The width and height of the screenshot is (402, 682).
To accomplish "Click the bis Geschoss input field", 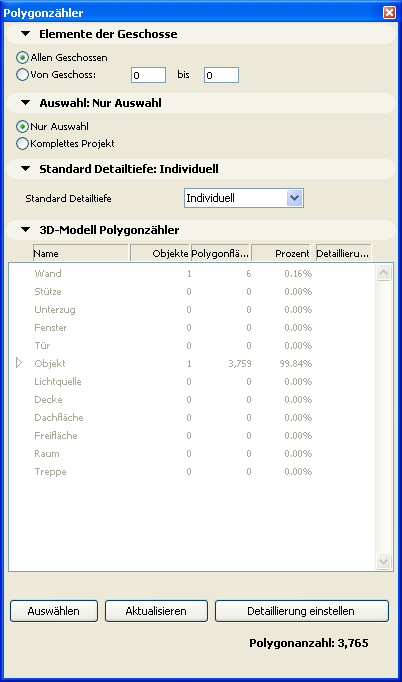I will (x=221, y=75).
